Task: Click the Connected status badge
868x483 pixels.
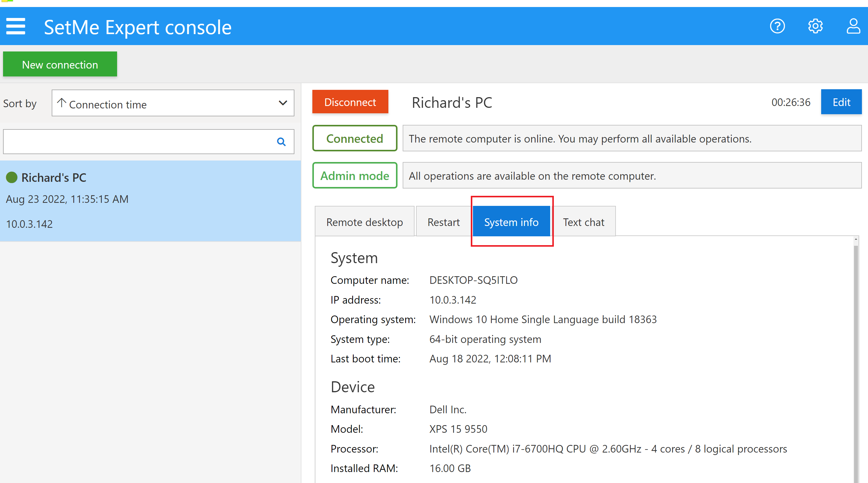Action: point(355,138)
